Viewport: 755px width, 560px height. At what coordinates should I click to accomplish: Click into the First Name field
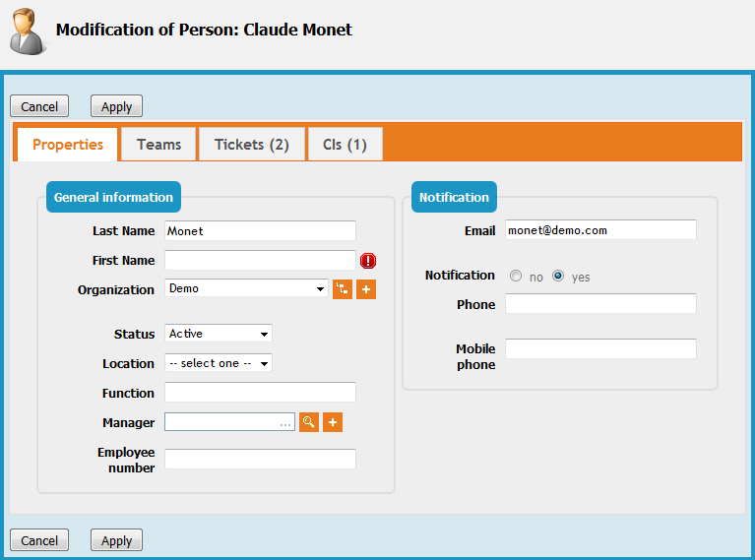(260, 260)
